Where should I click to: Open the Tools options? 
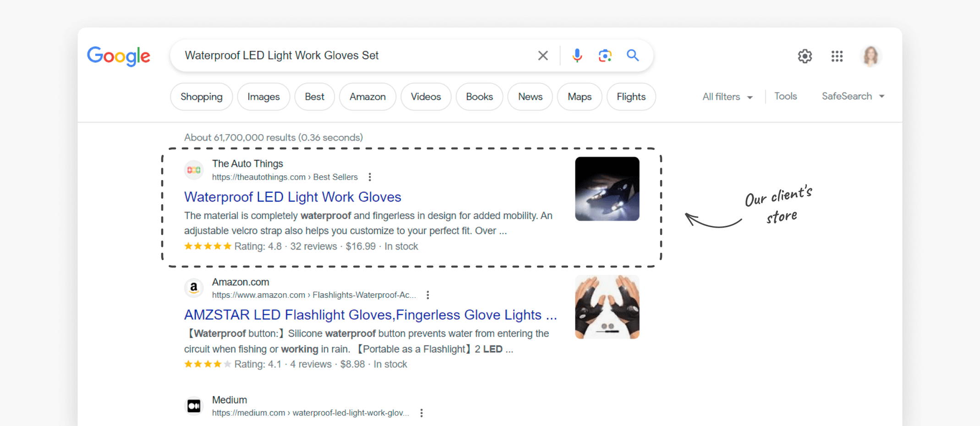click(x=785, y=96)
